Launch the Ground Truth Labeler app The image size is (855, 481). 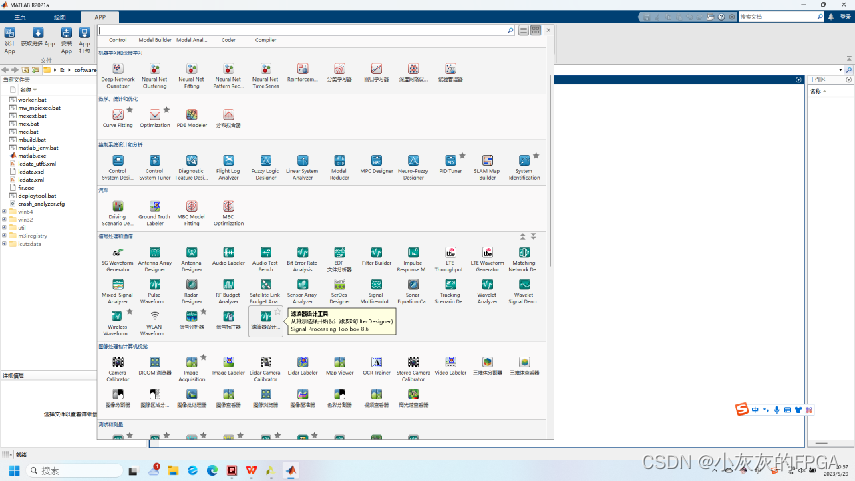[155, 213]
